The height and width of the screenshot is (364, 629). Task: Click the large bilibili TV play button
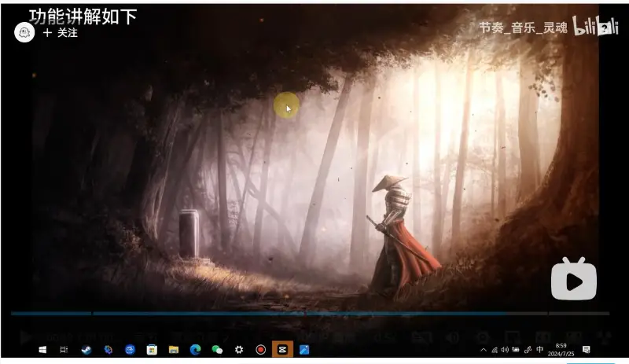[x=574, y=279]
